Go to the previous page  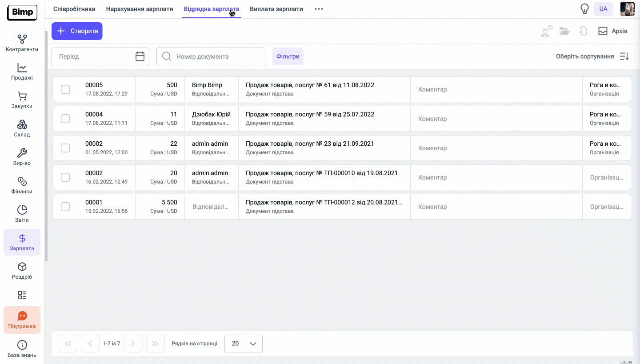tap(90, 344)
